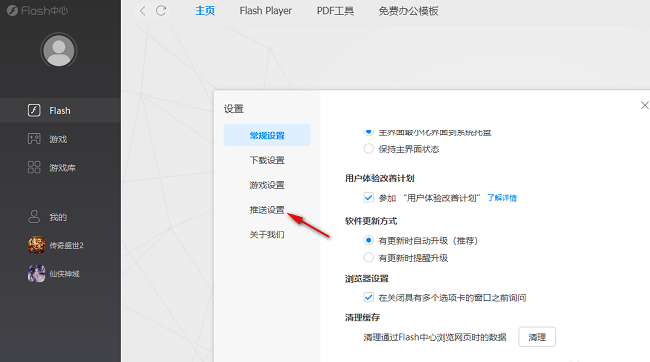Open the user avatar profile

point(58,51)
